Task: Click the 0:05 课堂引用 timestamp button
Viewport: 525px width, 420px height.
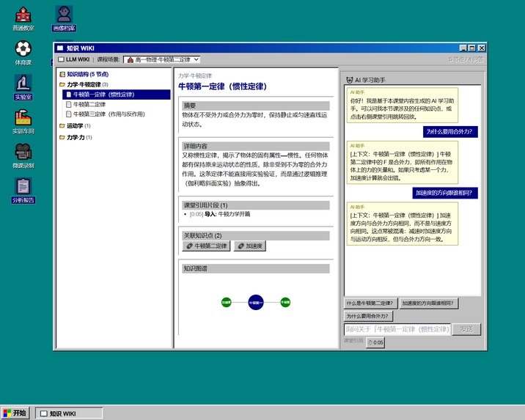Action: (375, 342)
